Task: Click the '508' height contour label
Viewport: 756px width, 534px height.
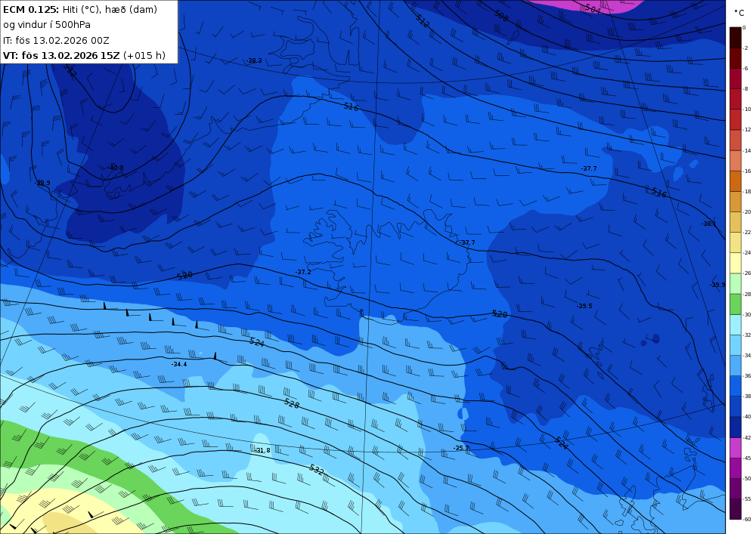Action: pos(501,16)
